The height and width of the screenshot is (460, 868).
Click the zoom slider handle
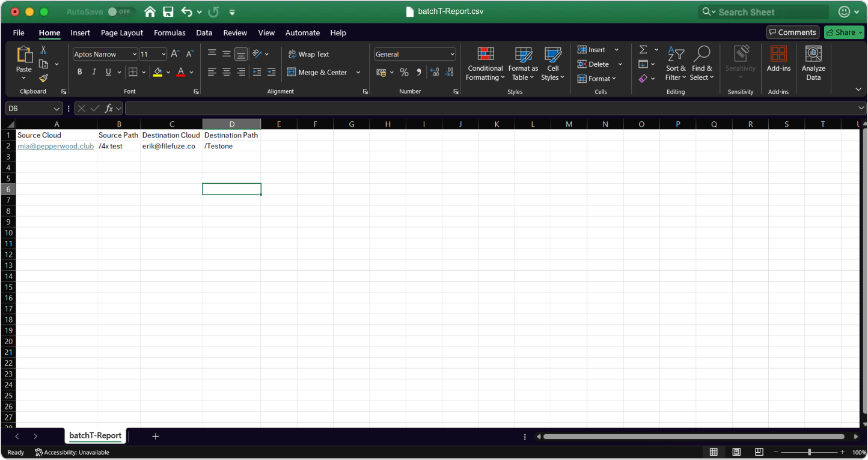coord(810,452)
